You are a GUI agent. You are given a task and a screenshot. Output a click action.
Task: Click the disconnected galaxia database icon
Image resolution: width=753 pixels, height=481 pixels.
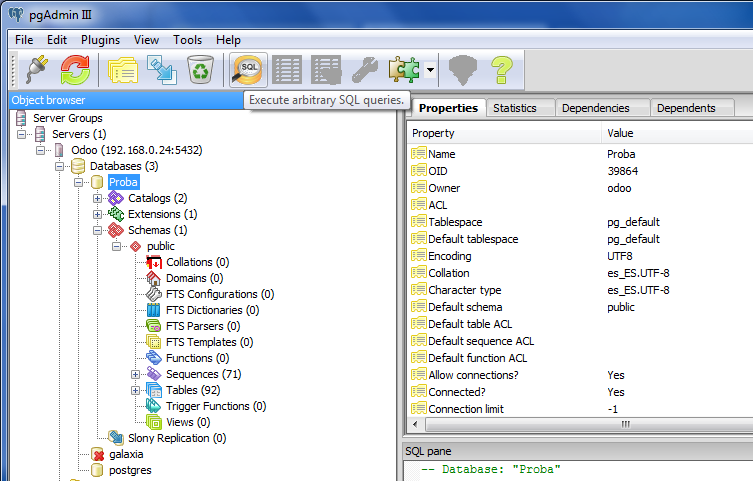[97, 454]
